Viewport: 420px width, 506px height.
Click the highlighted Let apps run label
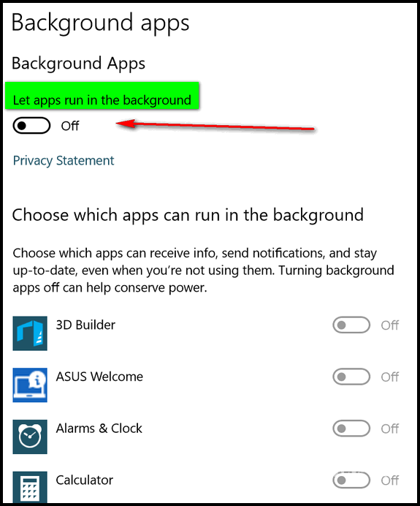click(x=102, y=100)
